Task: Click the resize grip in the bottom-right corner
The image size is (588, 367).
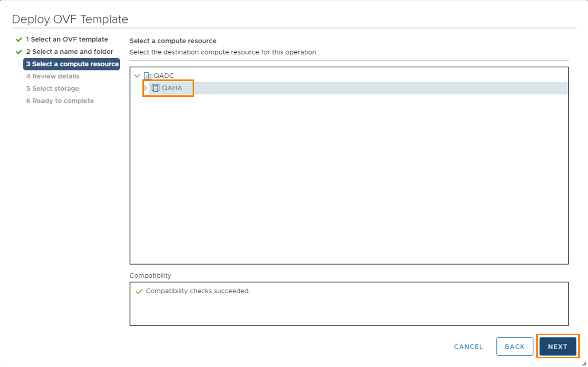Action: pyautogui.click(x=583, y=363)
